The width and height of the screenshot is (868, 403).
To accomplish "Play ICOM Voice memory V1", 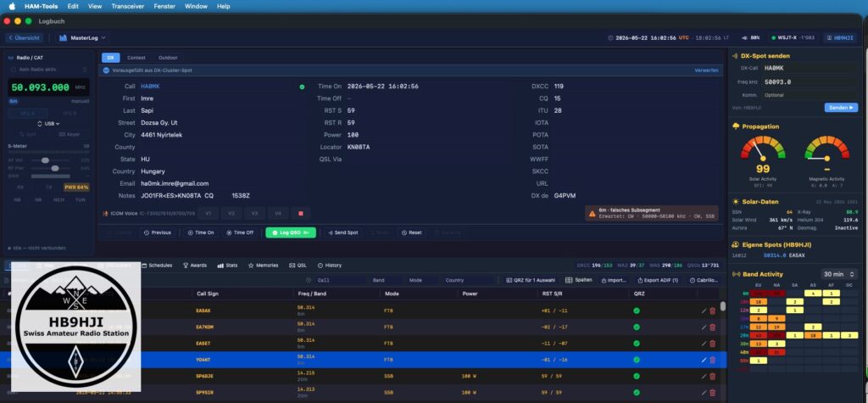I will pos(209,214).
